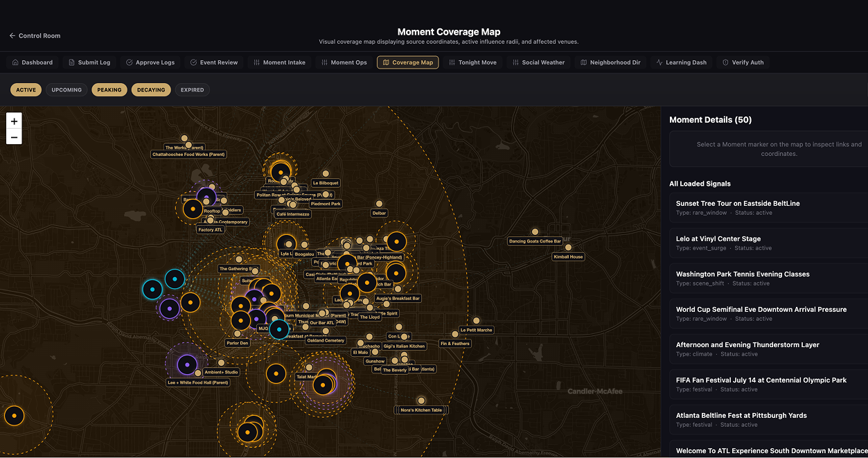Disable the DECAYING status filter
The width and height of the screenshot is (868, 458).
(151, 89)
